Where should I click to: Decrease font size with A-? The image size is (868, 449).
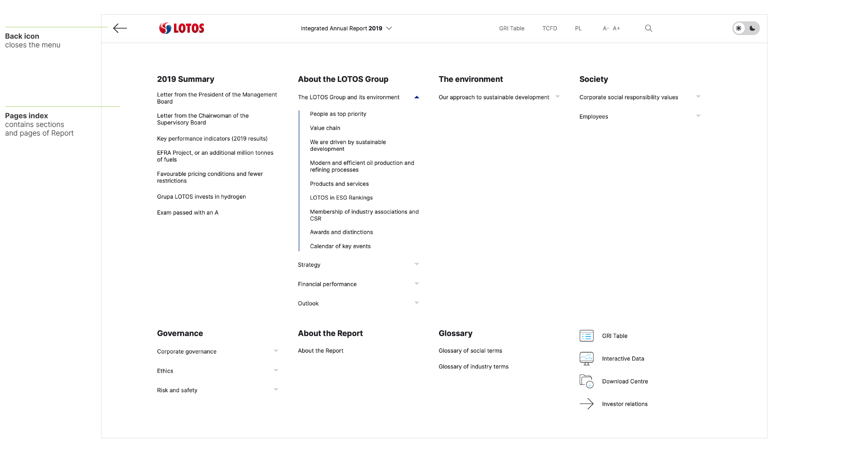(606, 28)
